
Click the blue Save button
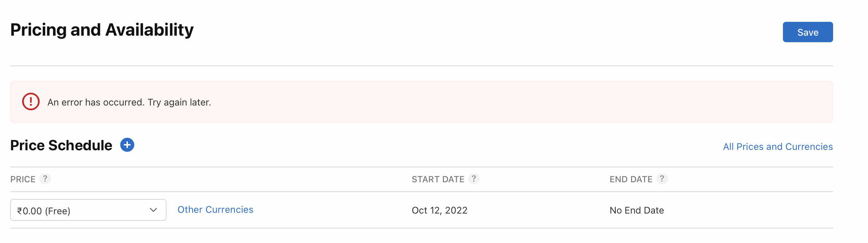(807, 32)
